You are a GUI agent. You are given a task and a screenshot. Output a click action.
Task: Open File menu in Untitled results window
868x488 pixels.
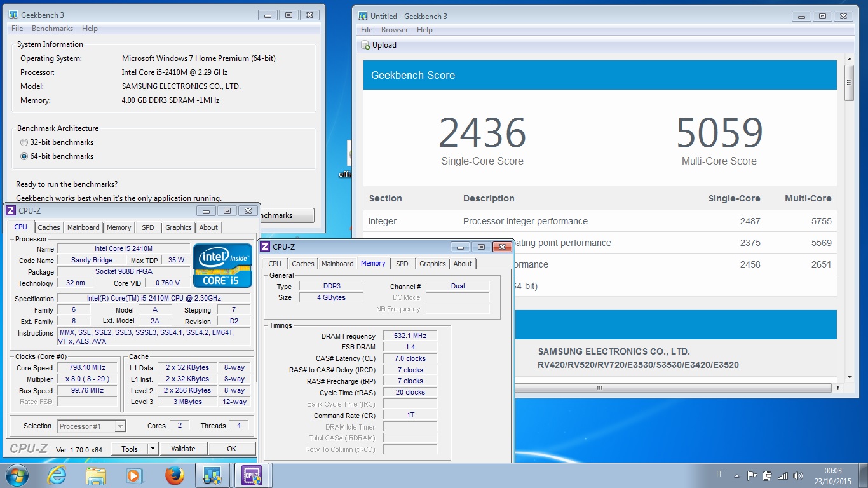367,30
